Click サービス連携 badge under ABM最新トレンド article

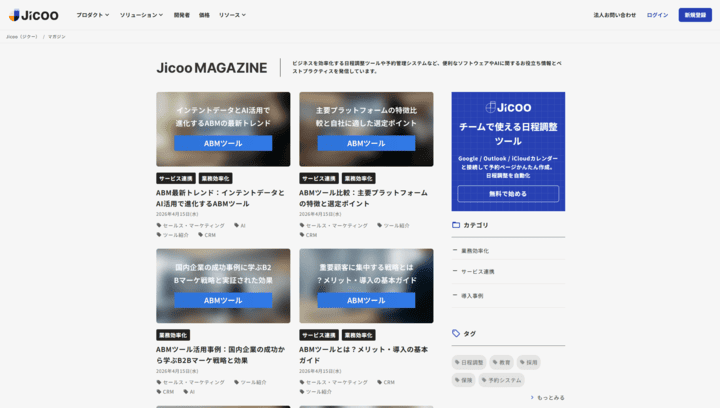click(176, 179)
